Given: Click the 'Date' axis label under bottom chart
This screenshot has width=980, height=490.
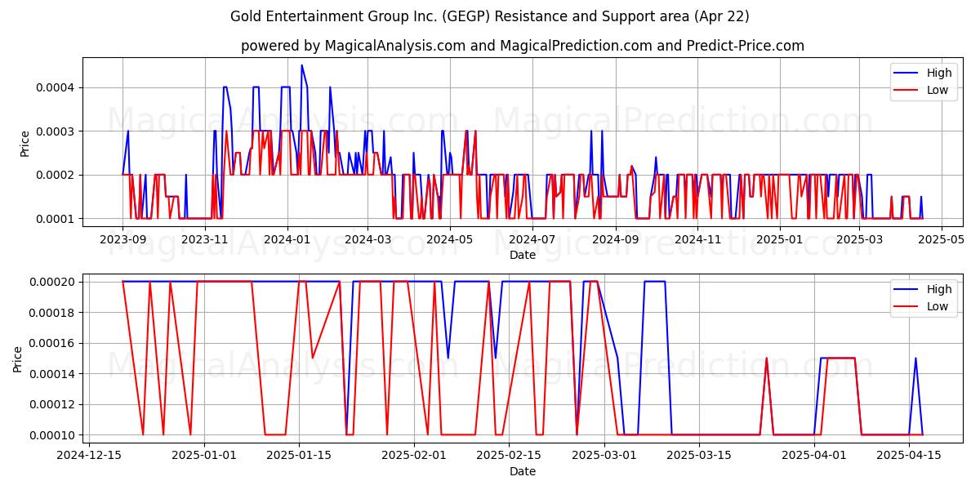Looking at the screenshot, I should point(523,471).
